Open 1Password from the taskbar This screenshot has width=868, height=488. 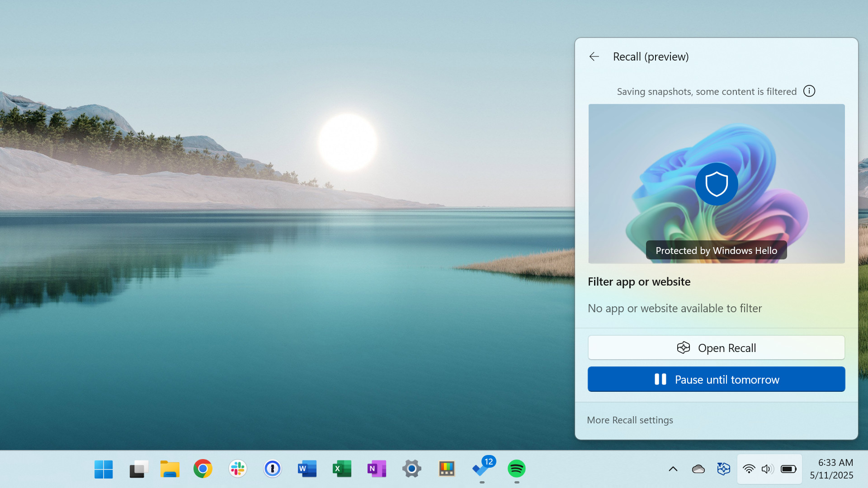click(x=272, y=469)
